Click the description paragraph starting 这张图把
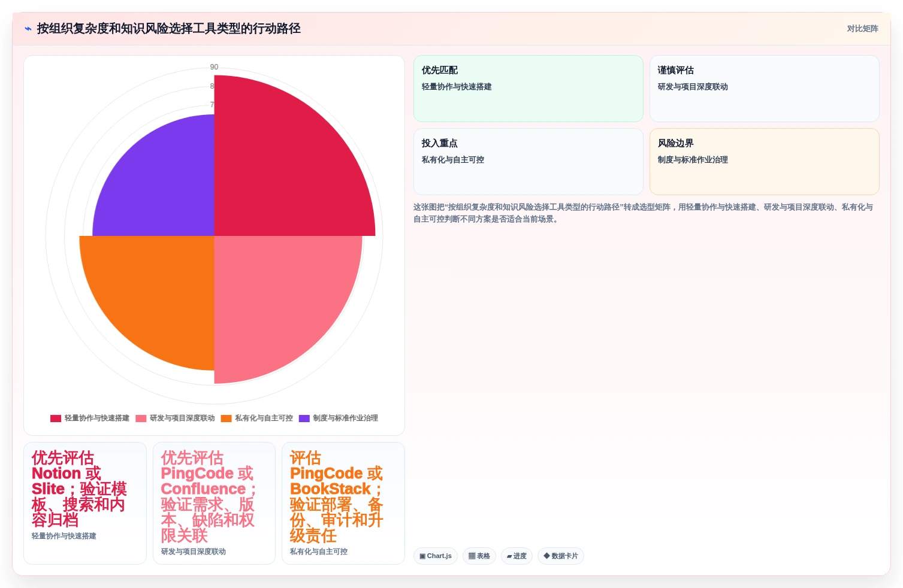The image size is (903, 588). click(643, 213)
